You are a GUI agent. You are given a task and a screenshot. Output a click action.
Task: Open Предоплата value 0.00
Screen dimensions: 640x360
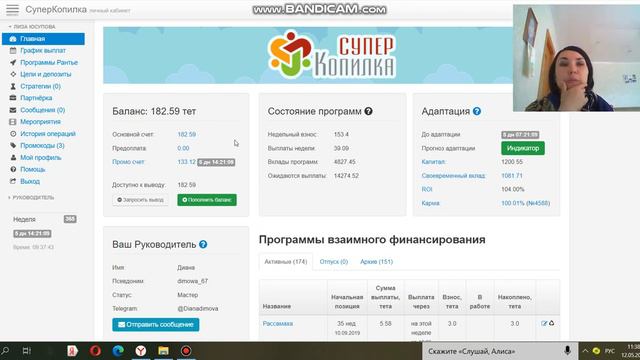[183, 148]
